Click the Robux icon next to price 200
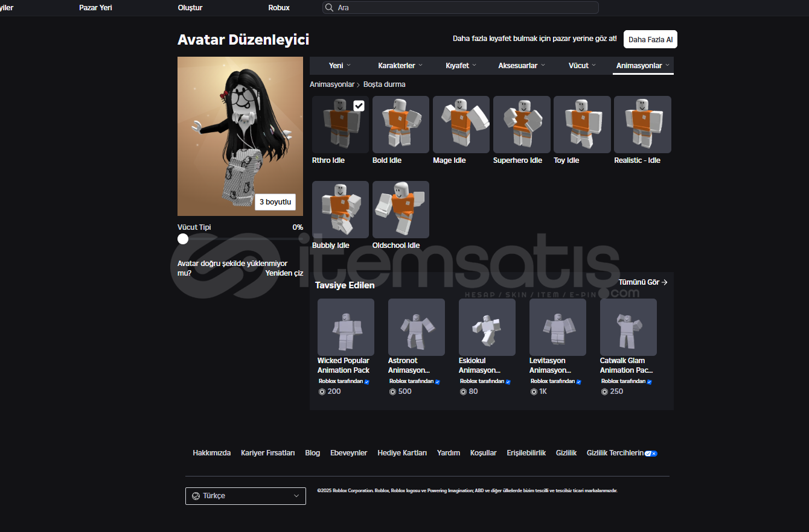Screen dimensions: 809x532 (x=321, y=391)
